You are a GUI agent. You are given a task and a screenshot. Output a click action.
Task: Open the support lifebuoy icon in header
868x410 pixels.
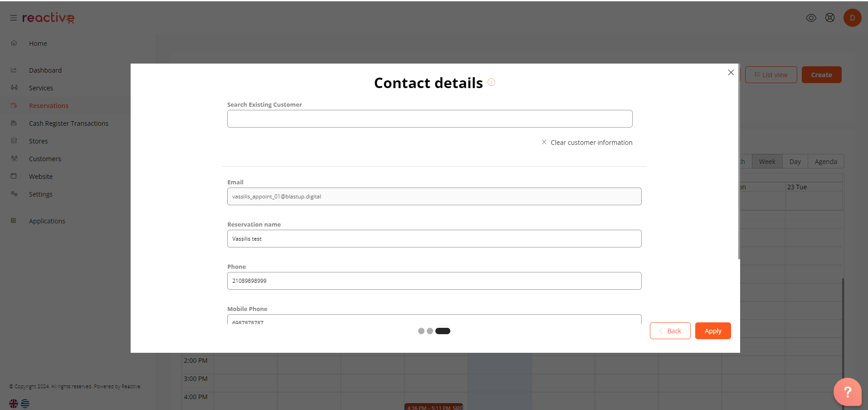click(830, 18)
